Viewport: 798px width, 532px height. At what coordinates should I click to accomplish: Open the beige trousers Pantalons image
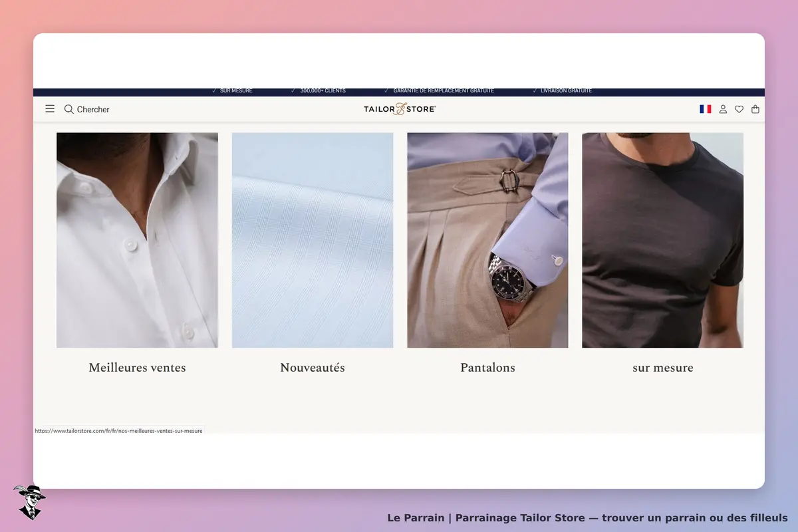tap(487, 240)
